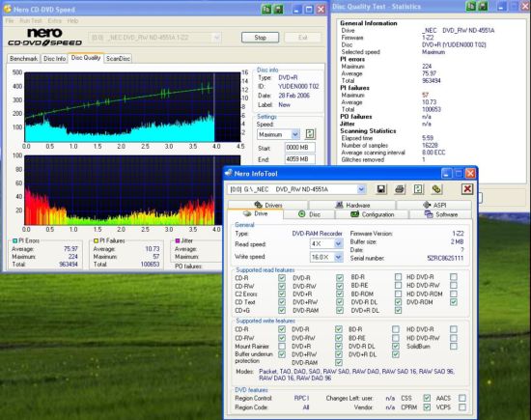The height and width of the screenshot is (420, 531).
Task: Click the save floppy icon in Nero InfoTool
Action: 381,189
